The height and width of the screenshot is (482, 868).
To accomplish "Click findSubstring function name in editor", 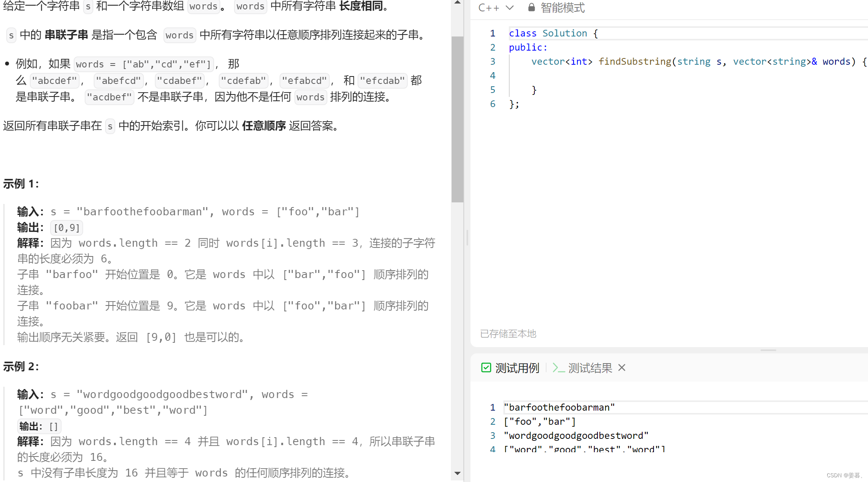I will point(634,62).
